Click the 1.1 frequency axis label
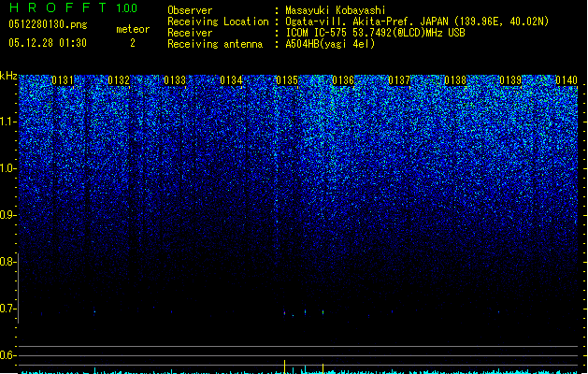This screenshot has width=588, height=374. [x=8, y=122]
